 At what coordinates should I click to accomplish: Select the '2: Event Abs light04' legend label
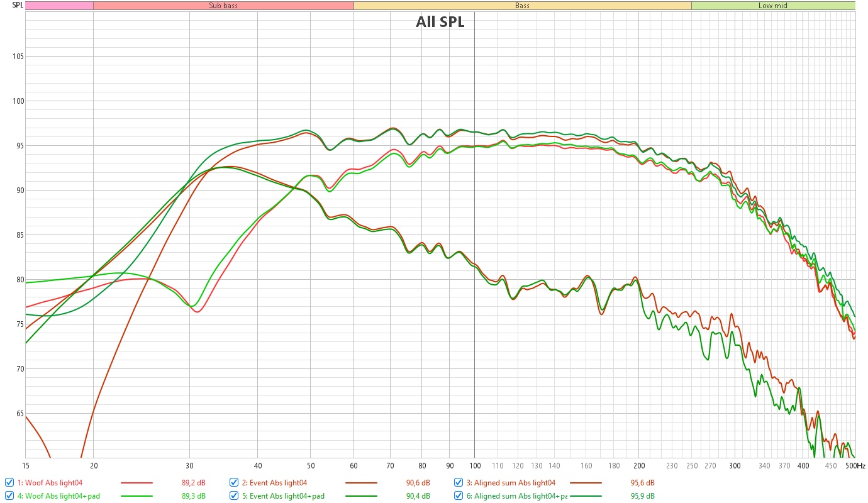(274, 483)
